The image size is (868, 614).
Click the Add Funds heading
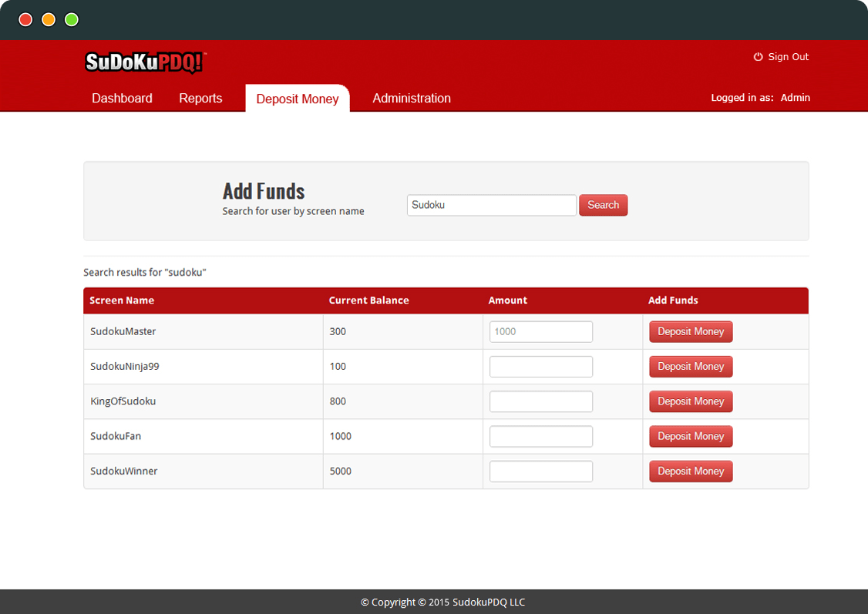point(264,191)
